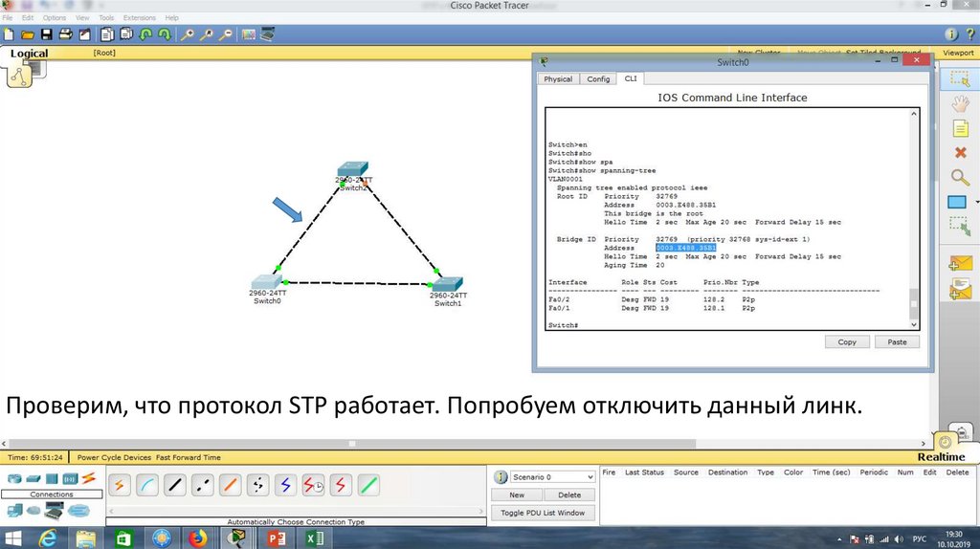
Task: Choose the Serial DCE cable with clock
Action: tap(313, 485)
